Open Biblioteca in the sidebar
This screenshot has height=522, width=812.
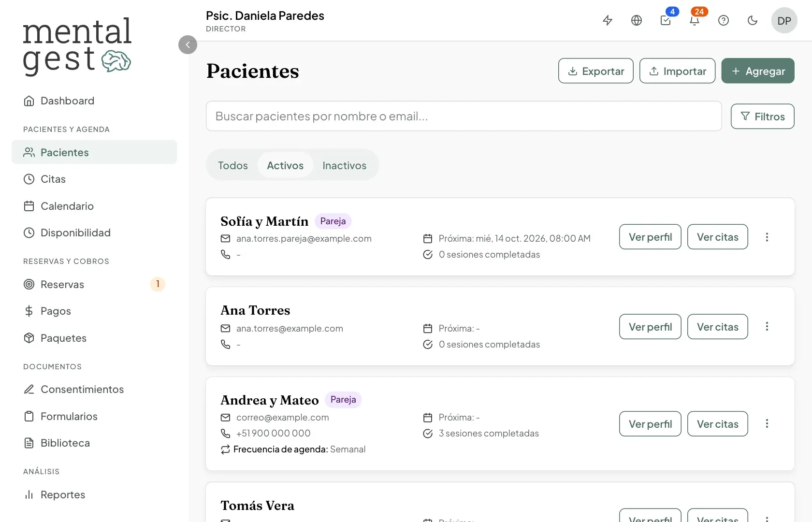point(94,443)
